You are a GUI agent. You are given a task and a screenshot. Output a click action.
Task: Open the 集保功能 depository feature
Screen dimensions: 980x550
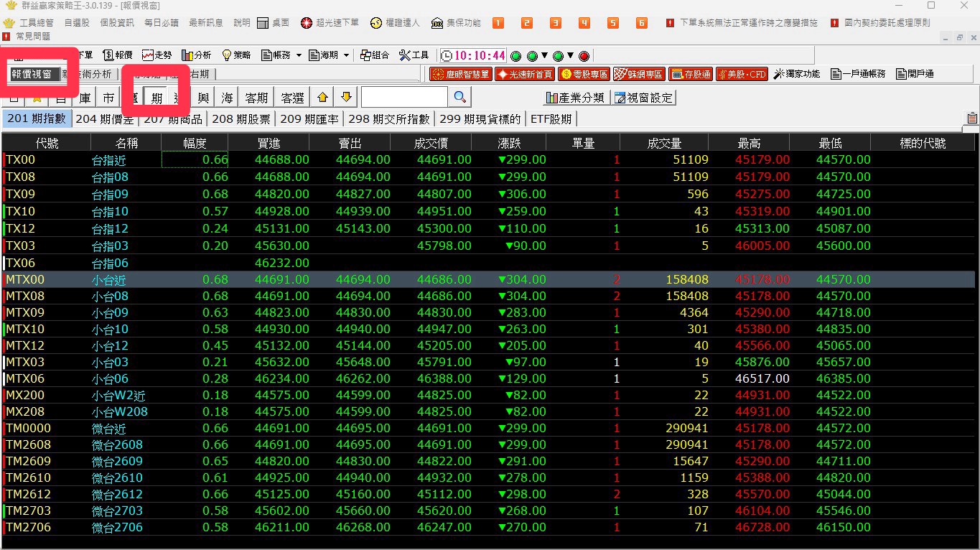coord(456,23)
